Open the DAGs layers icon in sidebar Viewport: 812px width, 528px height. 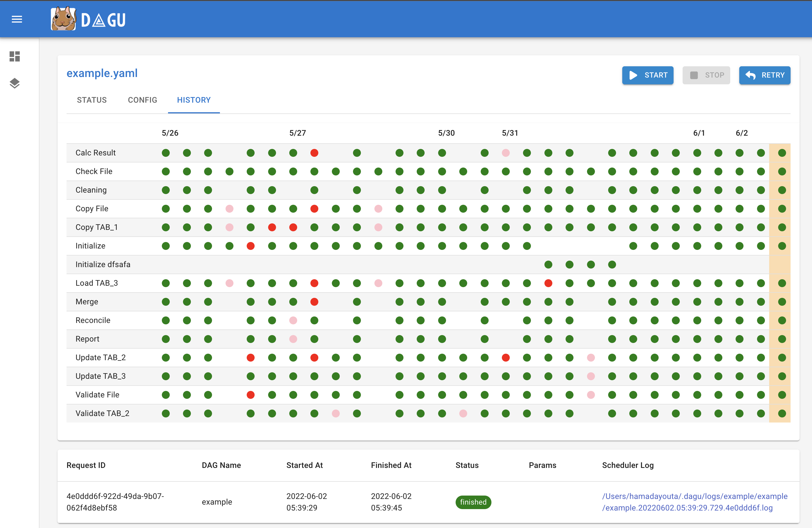(x=15, y=83)
